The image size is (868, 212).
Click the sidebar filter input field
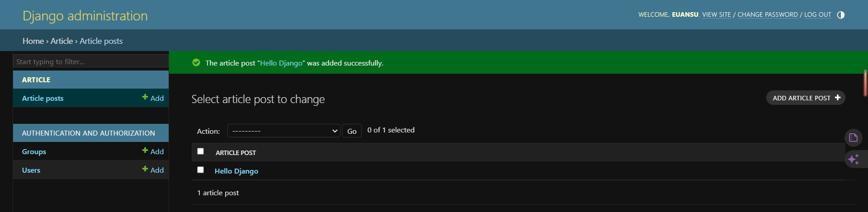pos(90,61)
